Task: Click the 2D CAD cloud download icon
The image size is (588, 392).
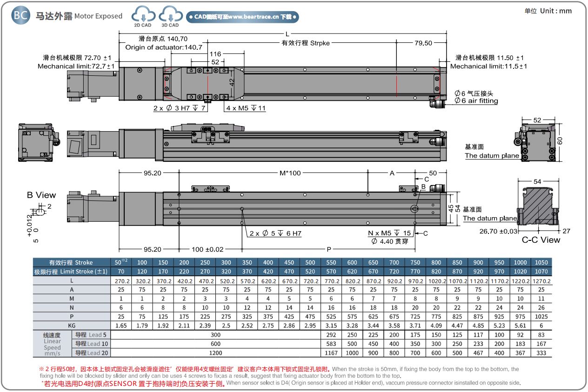Action: tap(143, 16)
